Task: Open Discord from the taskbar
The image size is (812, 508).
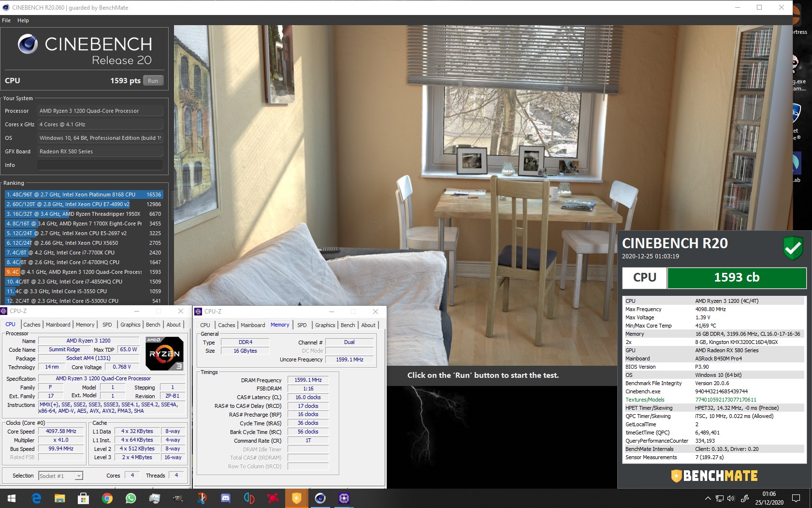Action: pos(225,498)
